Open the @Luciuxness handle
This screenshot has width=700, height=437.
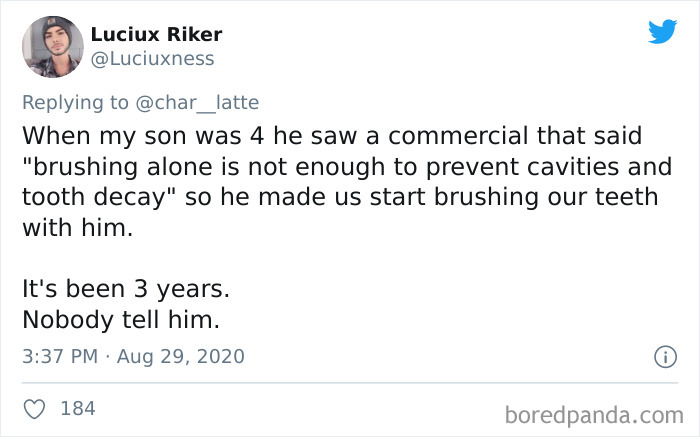152,59
